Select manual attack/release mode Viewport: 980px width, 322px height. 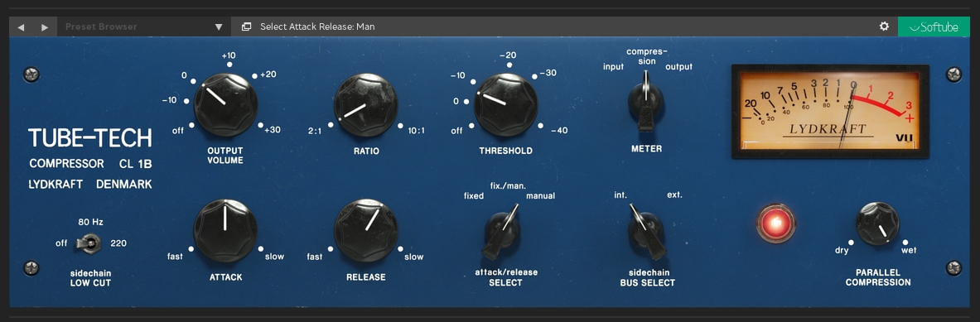tap(541, 196)
